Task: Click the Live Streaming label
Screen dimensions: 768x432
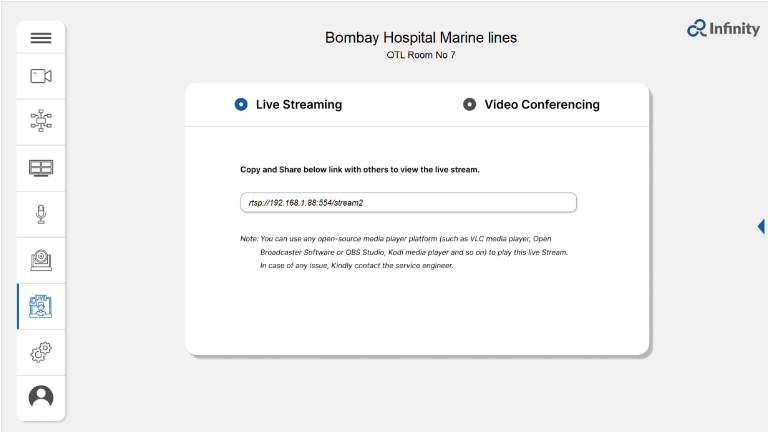Action: click(x=299, y=104)
